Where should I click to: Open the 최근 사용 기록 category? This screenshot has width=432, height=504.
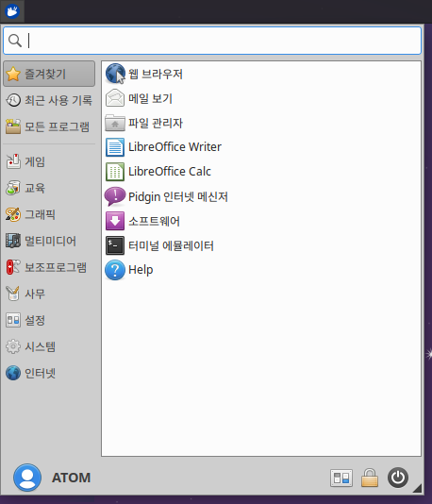[49, 100]
